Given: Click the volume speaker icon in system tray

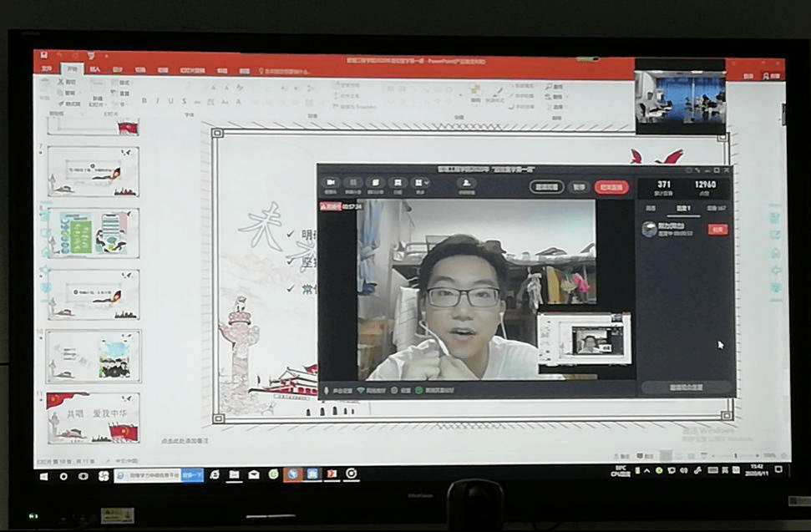Looking at the screenshot, I should coord(684,470).
